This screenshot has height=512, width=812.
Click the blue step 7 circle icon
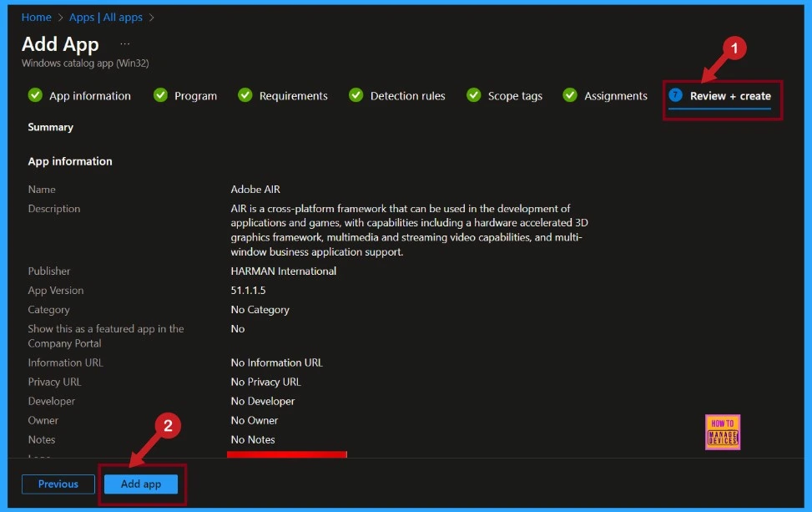coord(675,95)
